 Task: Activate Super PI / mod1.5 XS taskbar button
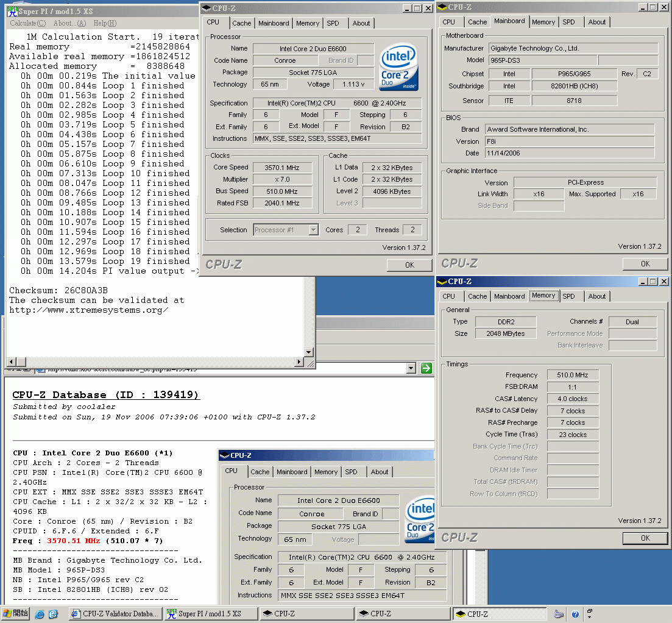[x=211, y=614]
